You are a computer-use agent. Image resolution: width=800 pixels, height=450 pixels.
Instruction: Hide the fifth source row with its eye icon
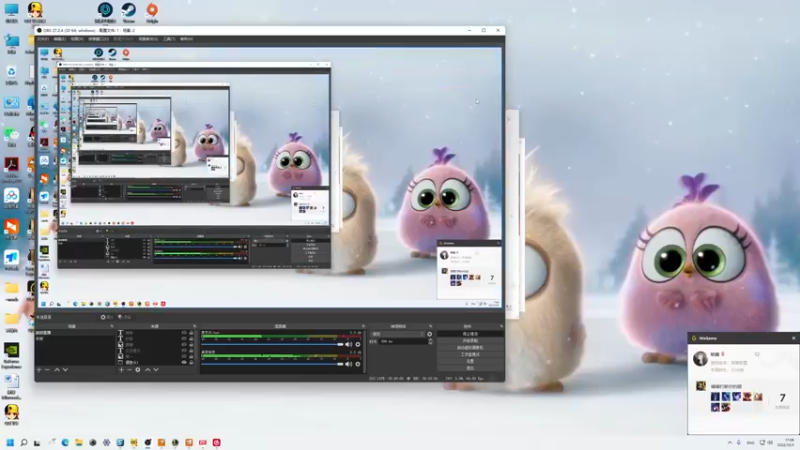184,356
